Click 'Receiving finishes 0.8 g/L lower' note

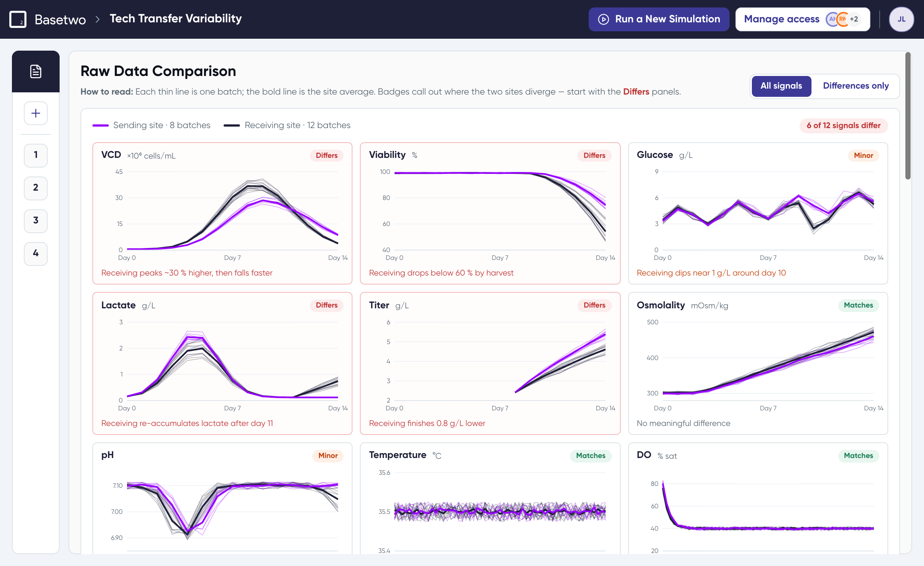click(427, 423)
